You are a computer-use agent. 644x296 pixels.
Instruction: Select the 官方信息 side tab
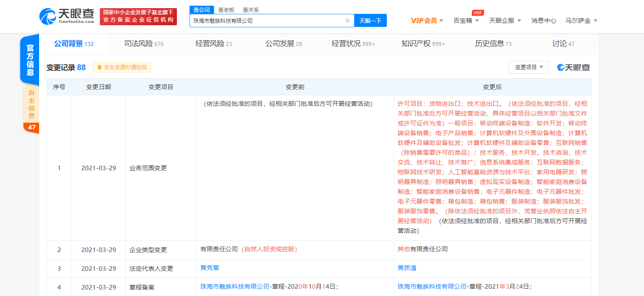point(30,60)
